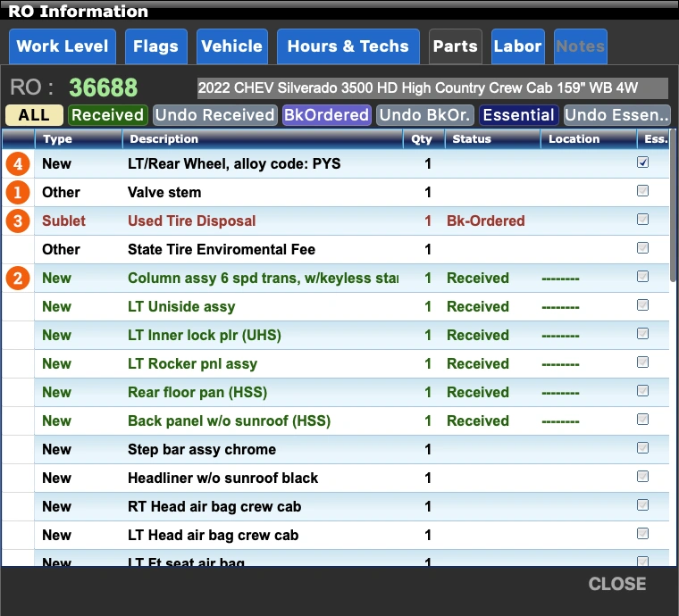679x616 pixels.
Task: Click CLOSE at the bottom right
Action: (616, 584)
